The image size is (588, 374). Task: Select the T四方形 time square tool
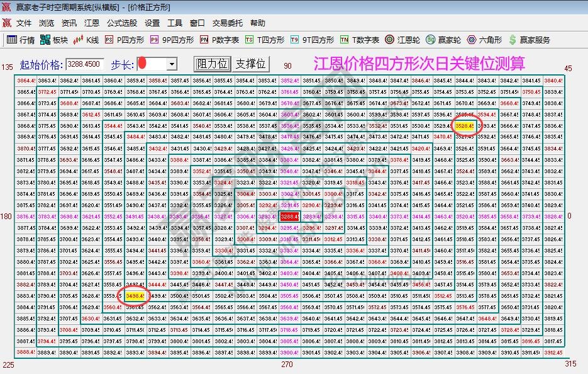coord(267,39)
